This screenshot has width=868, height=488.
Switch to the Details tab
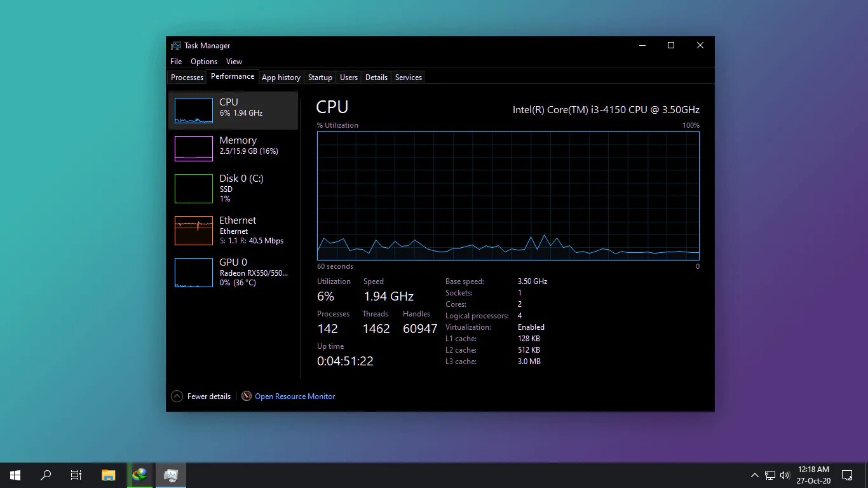click(376, 78)
